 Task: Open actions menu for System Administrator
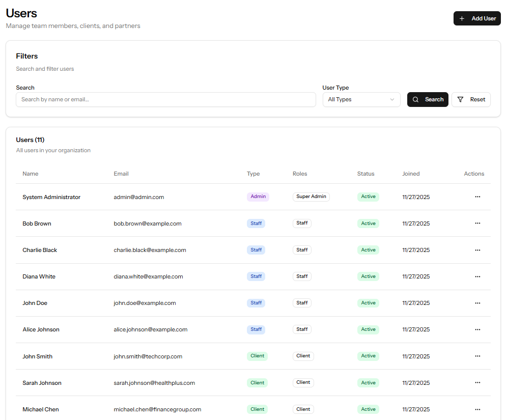(477, 197)
